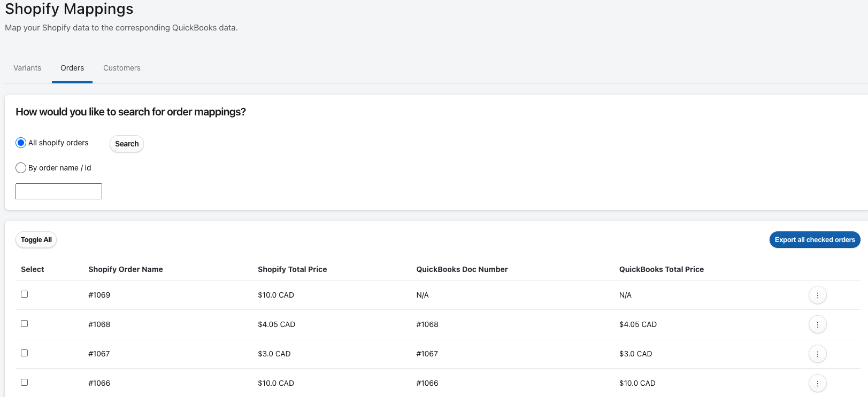
Task: Click Shopify total $3.0 CAD for order #1067
Action: click(274, 354)
